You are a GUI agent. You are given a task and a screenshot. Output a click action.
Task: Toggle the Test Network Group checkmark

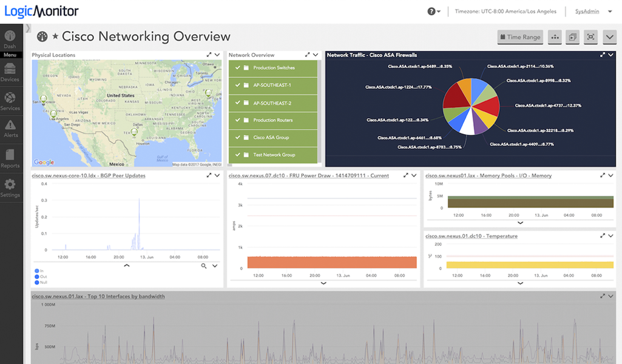point(238,155)
